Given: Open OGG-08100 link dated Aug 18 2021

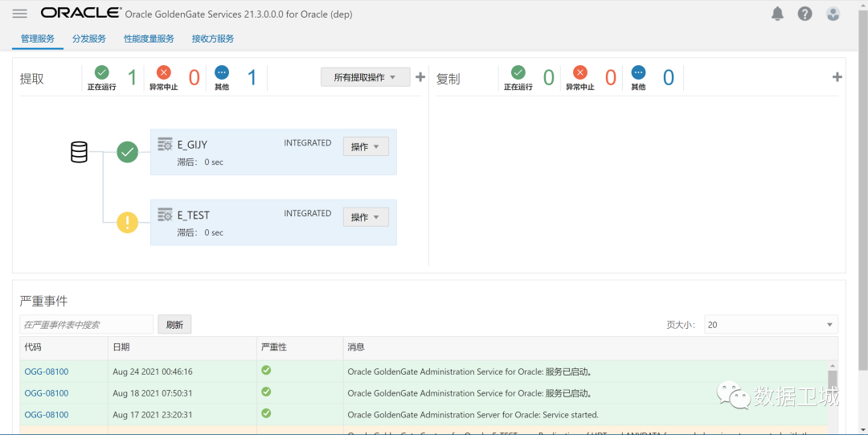Looking at the screenshot, I should pos(47,393).
